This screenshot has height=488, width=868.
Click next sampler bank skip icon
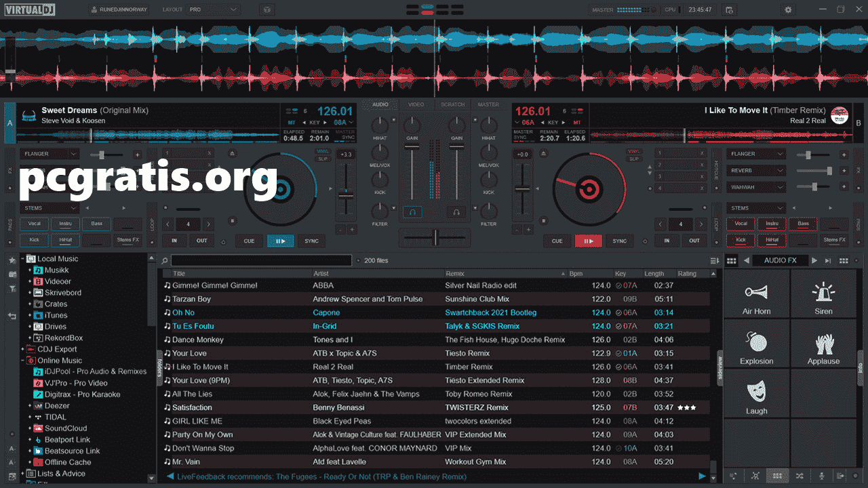[x=828, y=260]
